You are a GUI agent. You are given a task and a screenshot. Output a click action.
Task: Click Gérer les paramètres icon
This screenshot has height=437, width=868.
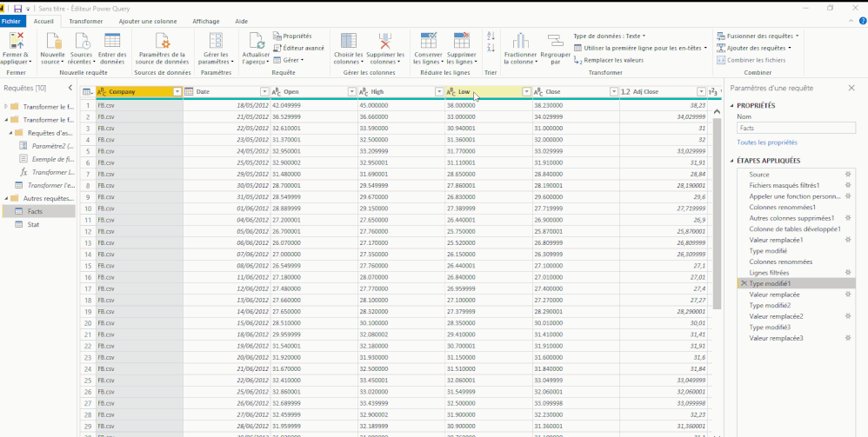tap(216, 41)
